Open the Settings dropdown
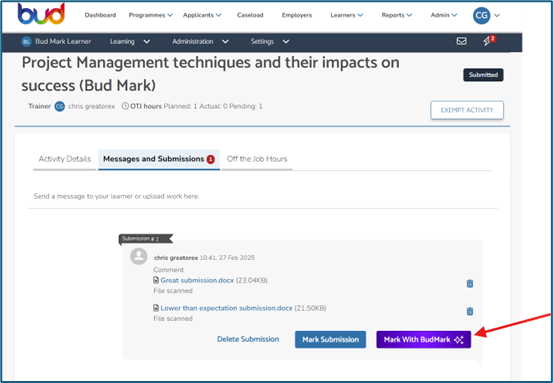This screenshot has height=383, width=553. click(x=270, y=42)
